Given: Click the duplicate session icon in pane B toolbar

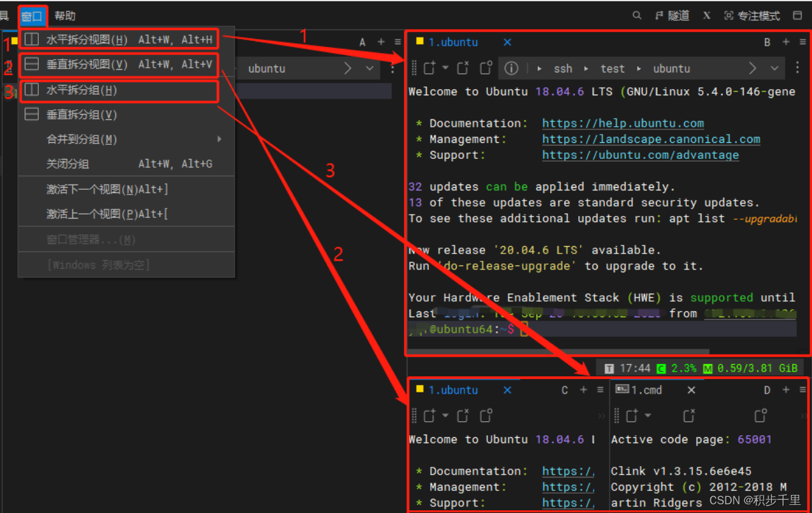Looking at the screenshot, I should tap(486, 68).
